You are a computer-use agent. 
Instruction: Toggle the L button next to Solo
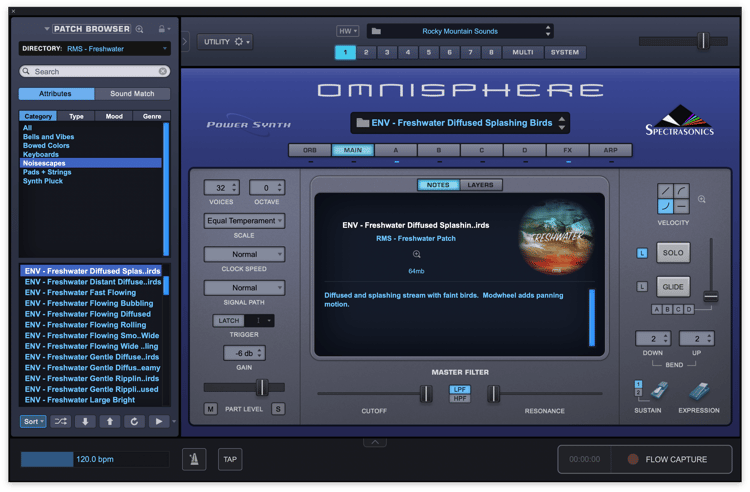pyautogui.click(x=642, y=253)
